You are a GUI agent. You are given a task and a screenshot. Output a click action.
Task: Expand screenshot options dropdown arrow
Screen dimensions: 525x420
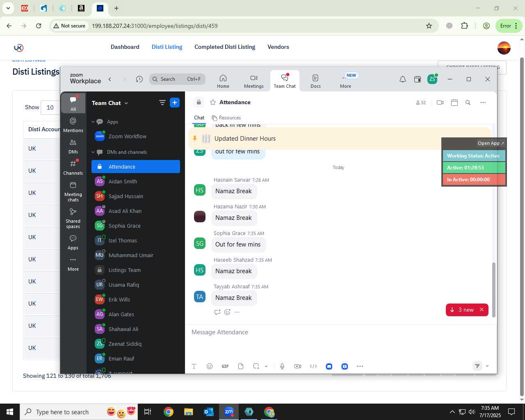pyautogui.click(x=266, y=366)
